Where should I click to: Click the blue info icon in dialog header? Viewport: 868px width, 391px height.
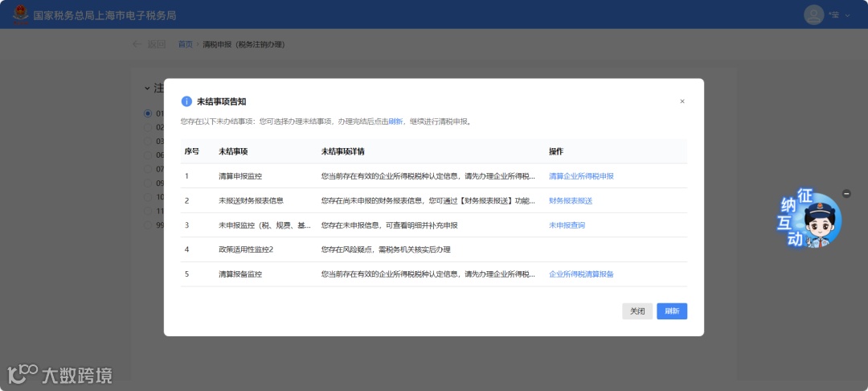click(186, 101)
